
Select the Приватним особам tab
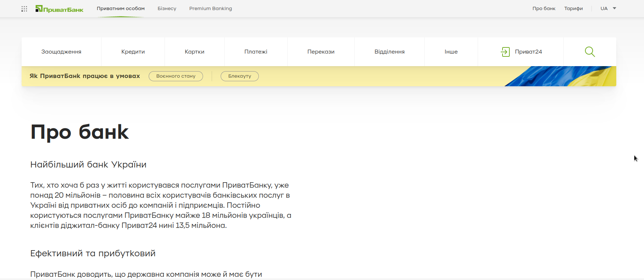(121, 8)
